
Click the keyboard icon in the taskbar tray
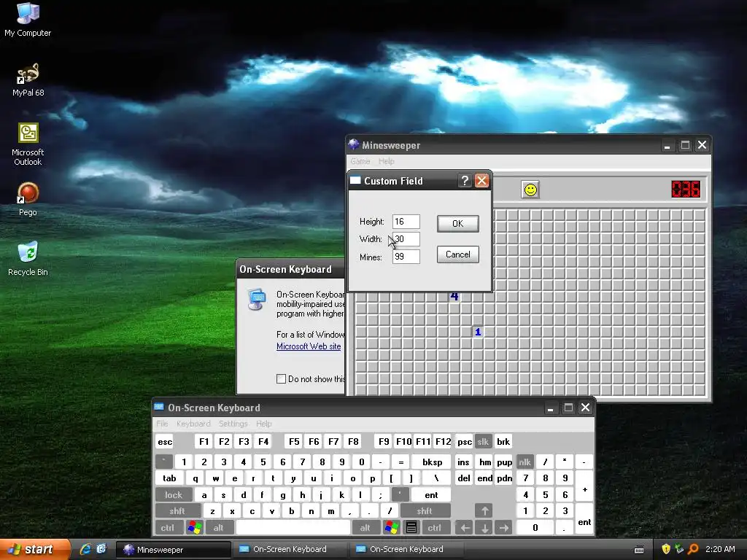point(639,550)
